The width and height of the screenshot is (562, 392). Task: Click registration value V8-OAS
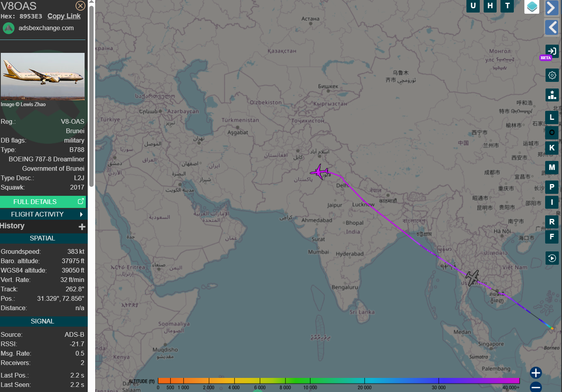(x=72, y=121)
